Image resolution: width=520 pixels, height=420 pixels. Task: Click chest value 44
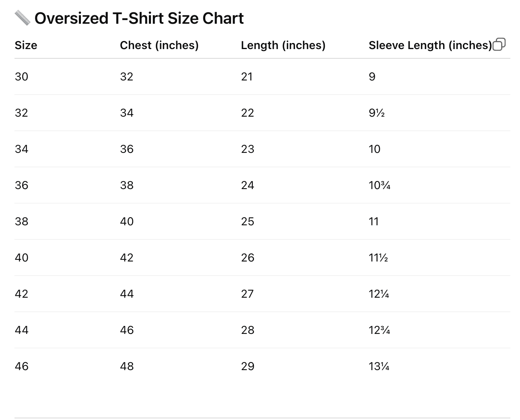point(127,294)
